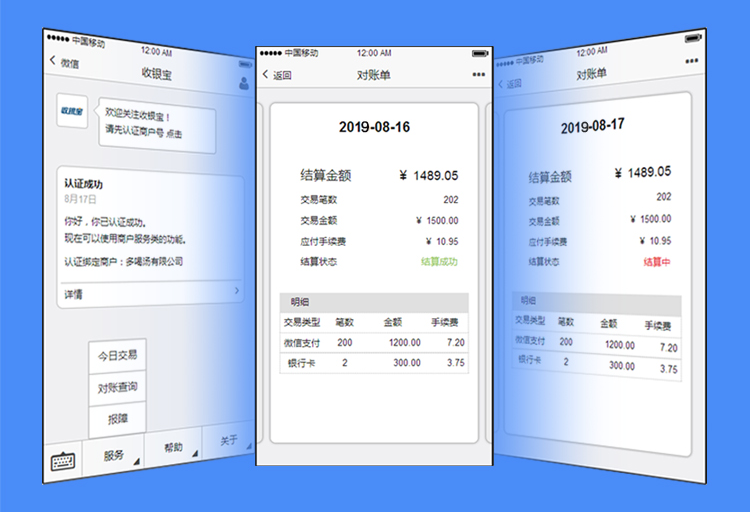
Task: Tap the 返回 back arrow on right phone
Action: click(x=500, y=84)
